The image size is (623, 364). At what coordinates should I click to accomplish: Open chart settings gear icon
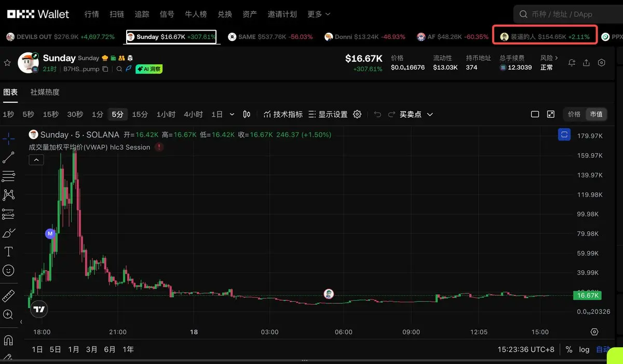click(x=357, y=114)
